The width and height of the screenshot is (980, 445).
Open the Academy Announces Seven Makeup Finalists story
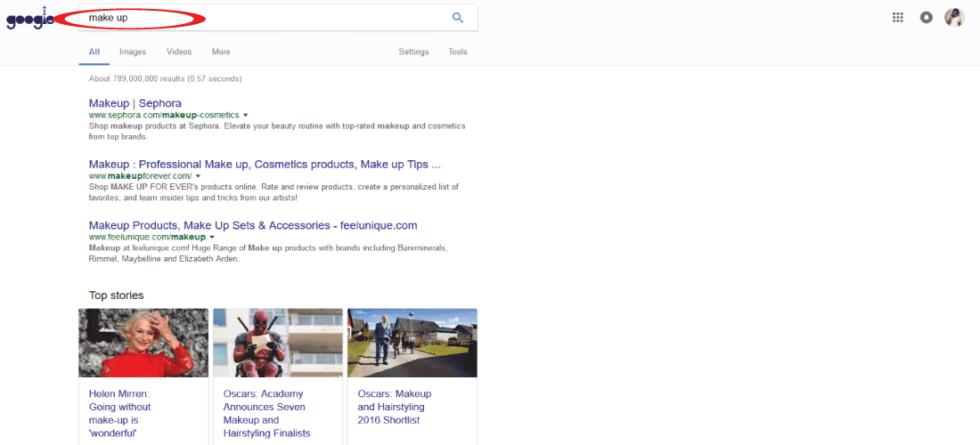click(x=267, y=413)
